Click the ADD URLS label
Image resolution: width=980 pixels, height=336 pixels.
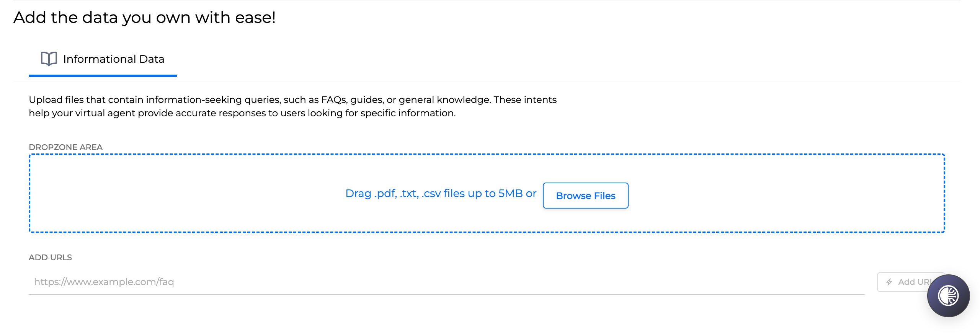(50, 258)
